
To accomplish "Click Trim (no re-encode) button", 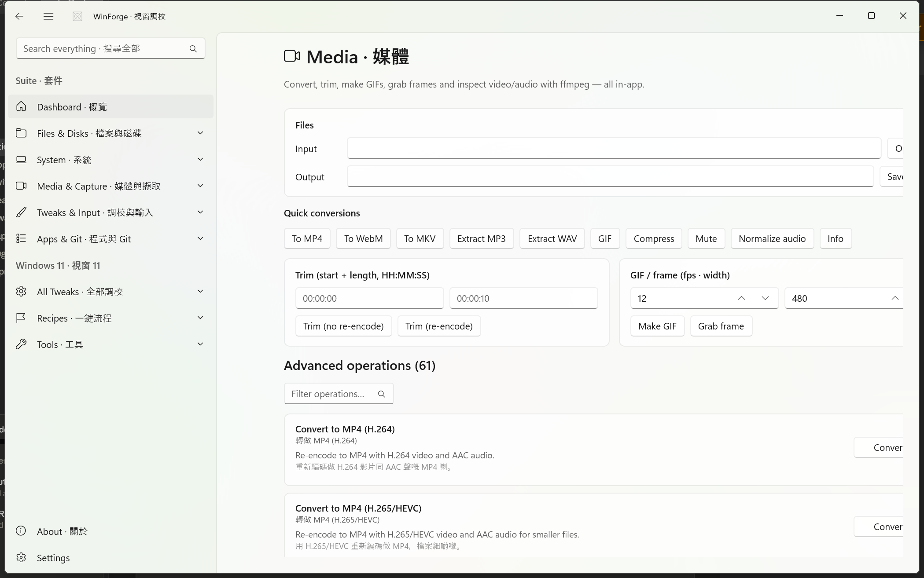I will point(343,326).
